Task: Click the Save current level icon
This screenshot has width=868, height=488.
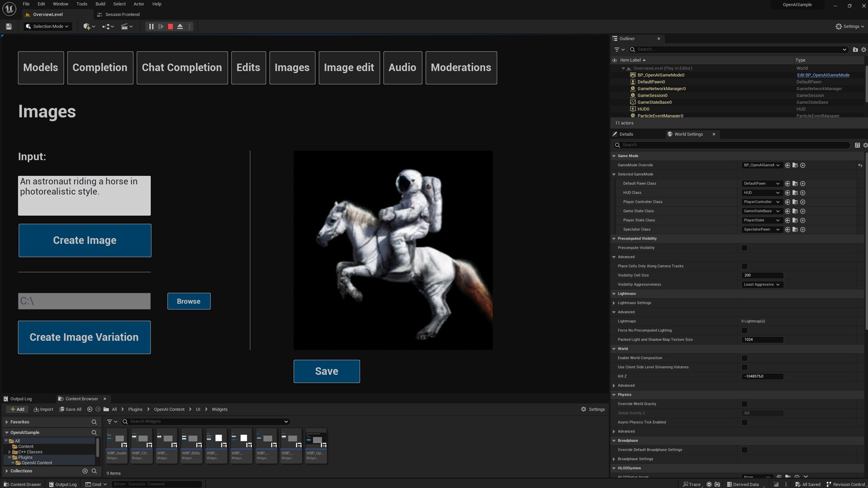Action: pos(8,26)
